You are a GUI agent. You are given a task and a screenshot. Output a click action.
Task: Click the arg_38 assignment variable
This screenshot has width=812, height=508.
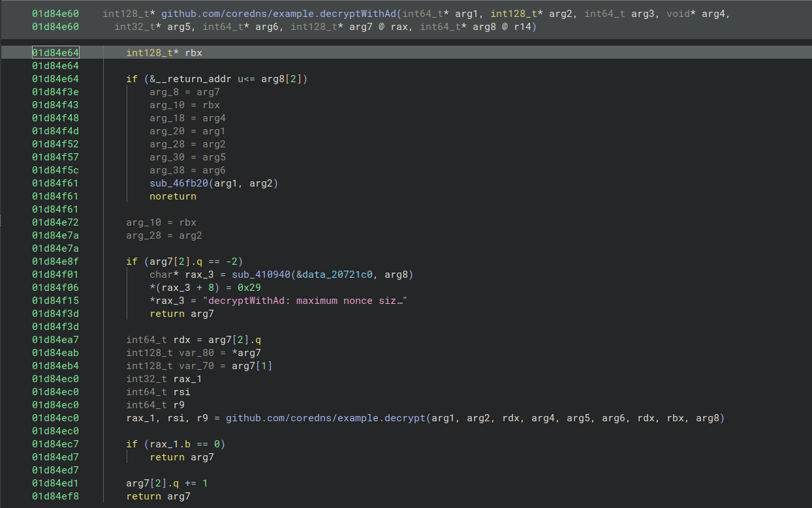point(164,170)
